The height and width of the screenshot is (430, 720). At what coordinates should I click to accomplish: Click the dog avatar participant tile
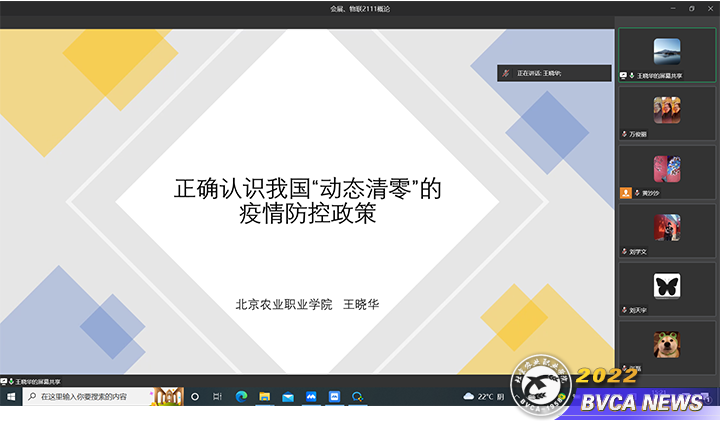[x=667, y=345]
